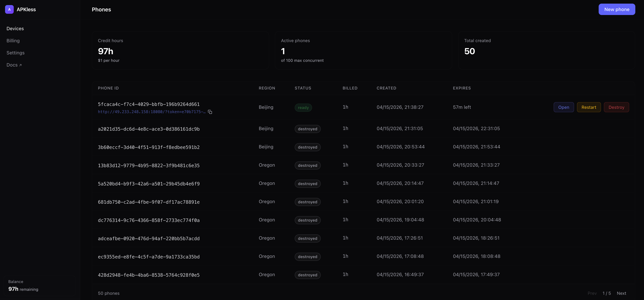Screen dimensions: 644x300
Task: Destroy the ready phone
Action: click(616, 107)
